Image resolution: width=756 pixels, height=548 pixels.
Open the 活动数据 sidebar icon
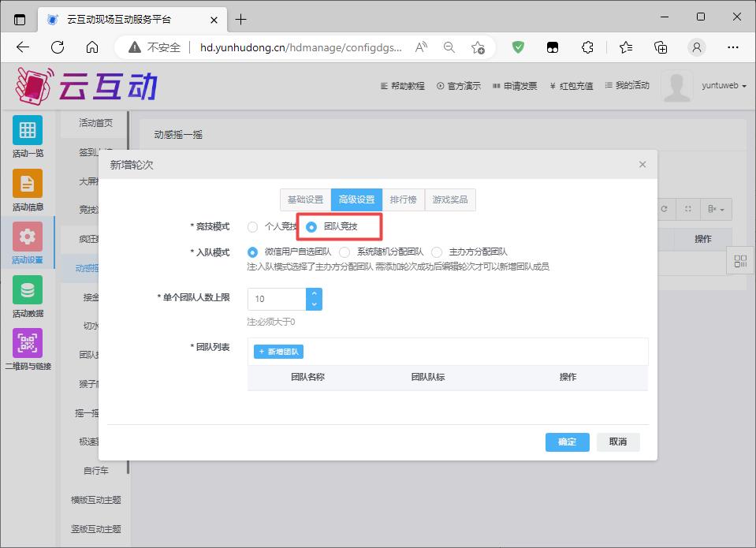click(x=28, y=290)
